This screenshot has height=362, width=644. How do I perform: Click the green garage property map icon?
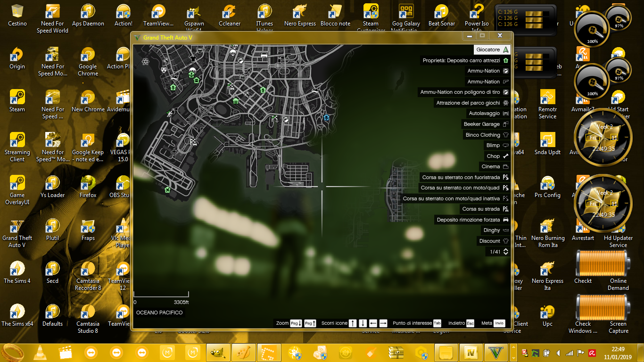235,100
